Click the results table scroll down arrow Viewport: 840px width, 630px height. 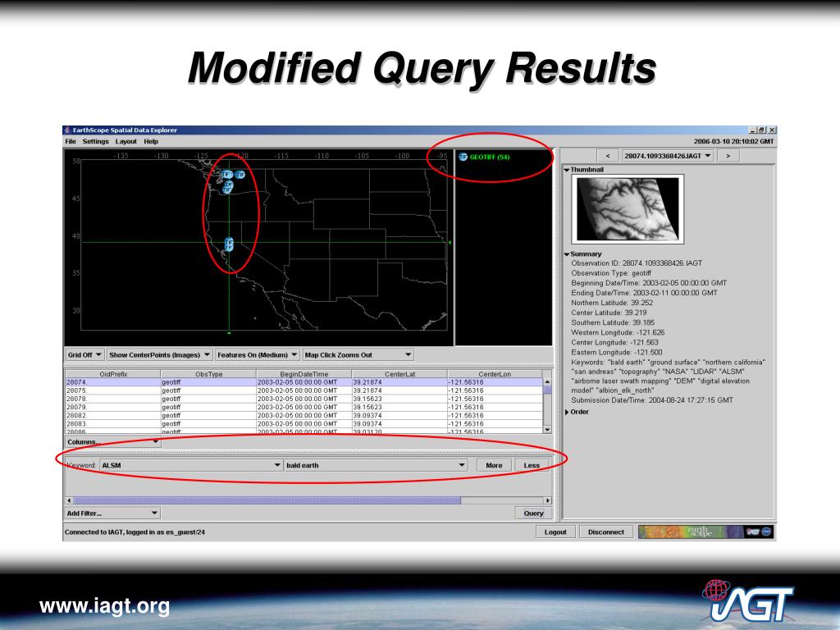[547, 429]
